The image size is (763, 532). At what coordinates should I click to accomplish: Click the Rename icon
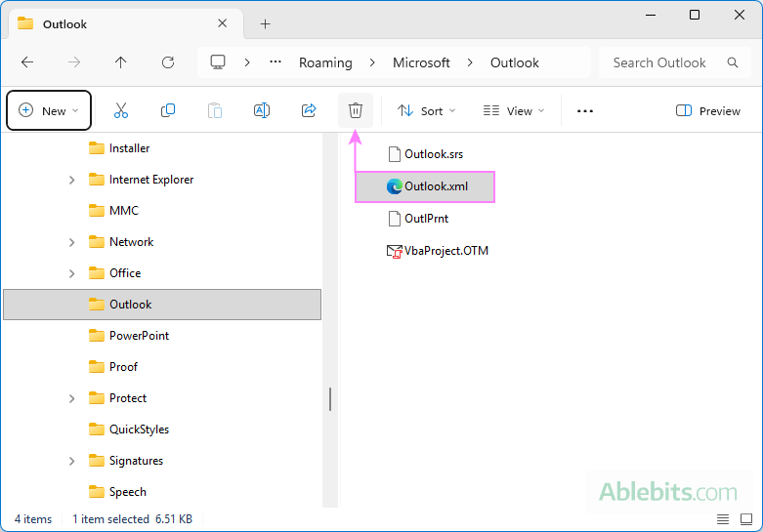point(262,111)
